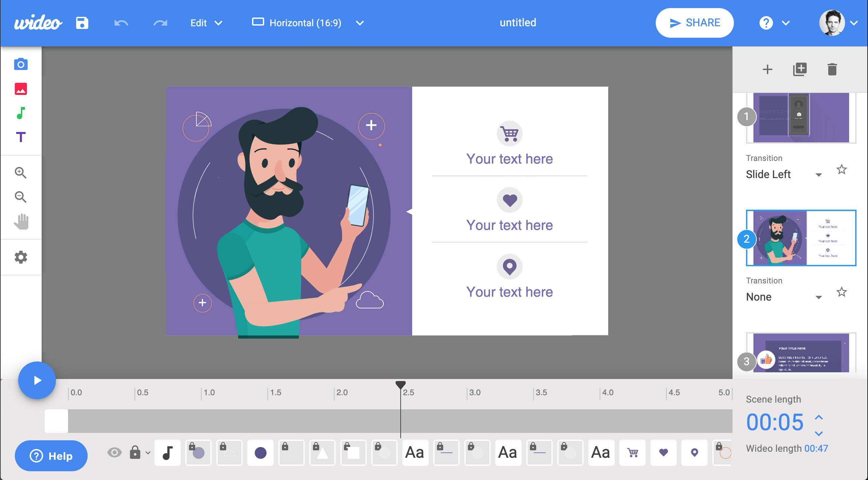Select the Zoom in tool
The image size is (868, 480).
pyautogui.click(x=20, y=172)
